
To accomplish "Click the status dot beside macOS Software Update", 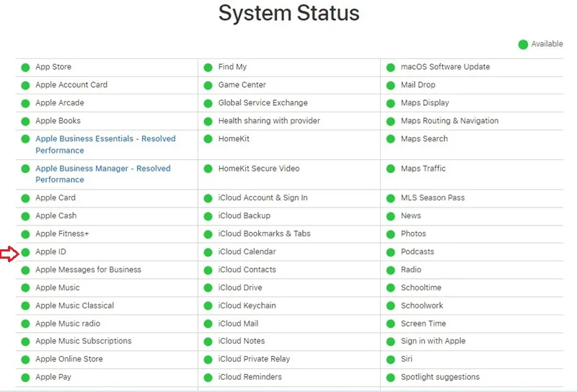I will [x=390, y=68].
